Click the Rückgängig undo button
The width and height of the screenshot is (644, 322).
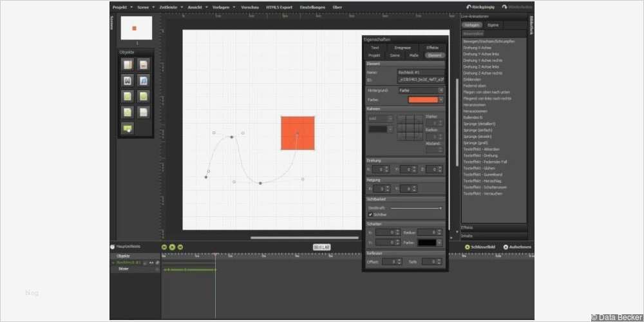(481, 7)
